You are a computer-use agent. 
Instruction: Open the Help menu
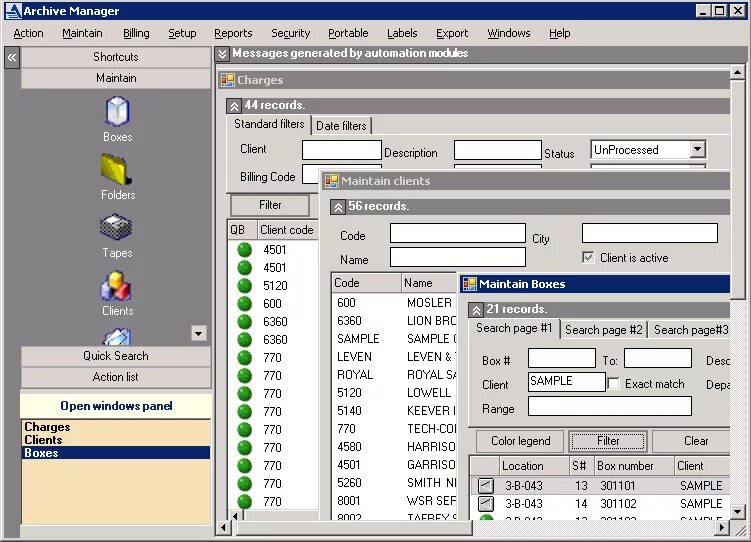[559, 33]
